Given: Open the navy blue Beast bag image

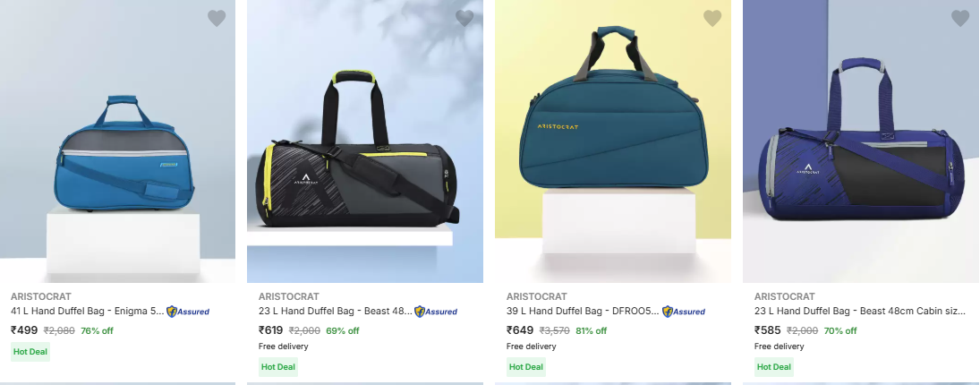Looking at the screenshot, I should coord(861,141).
